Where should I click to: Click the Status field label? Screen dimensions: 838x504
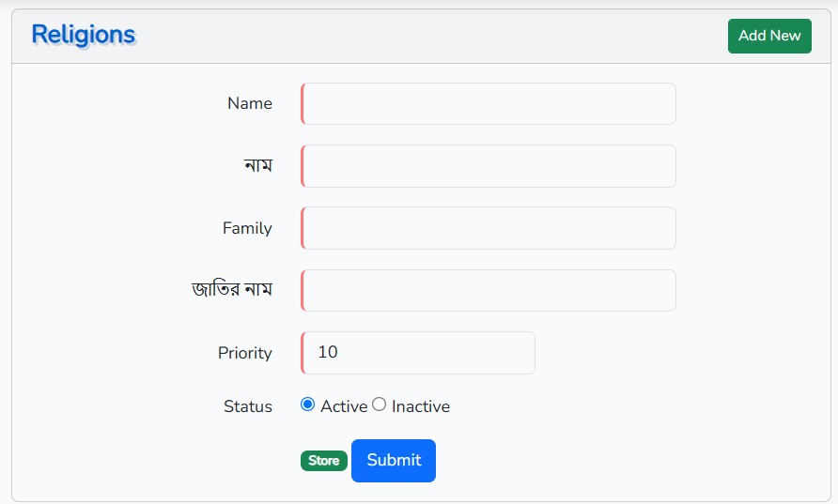point(247,406)
